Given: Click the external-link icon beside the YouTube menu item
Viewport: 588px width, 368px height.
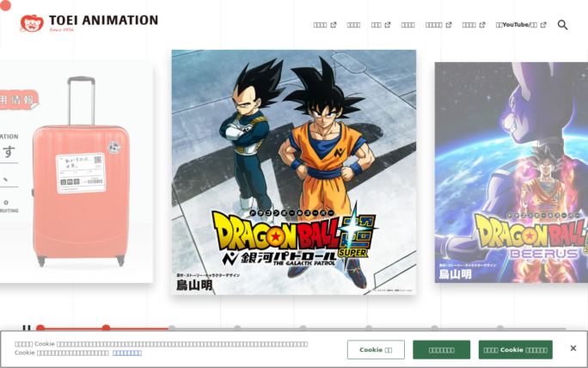Looking at the screenshot, I should (x=543, y=25).
